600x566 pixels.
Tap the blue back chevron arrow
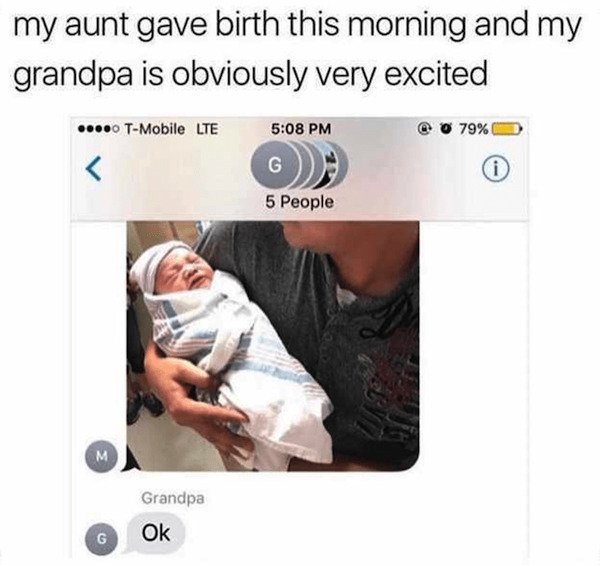[x=93, y=168]
